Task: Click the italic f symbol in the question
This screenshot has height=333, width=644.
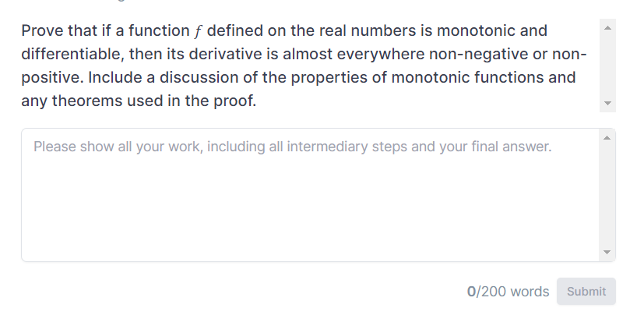Action: pos(197,31)
